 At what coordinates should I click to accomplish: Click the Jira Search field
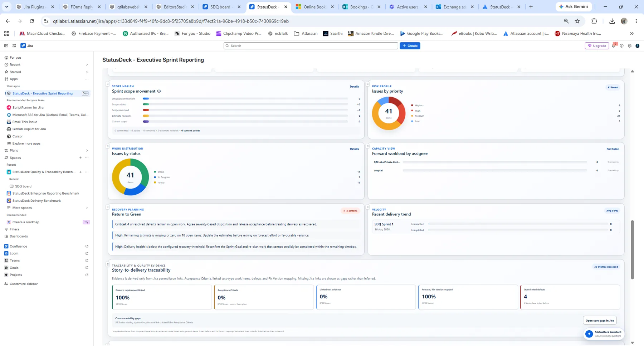pyautogui.click(x=311, y=46)
